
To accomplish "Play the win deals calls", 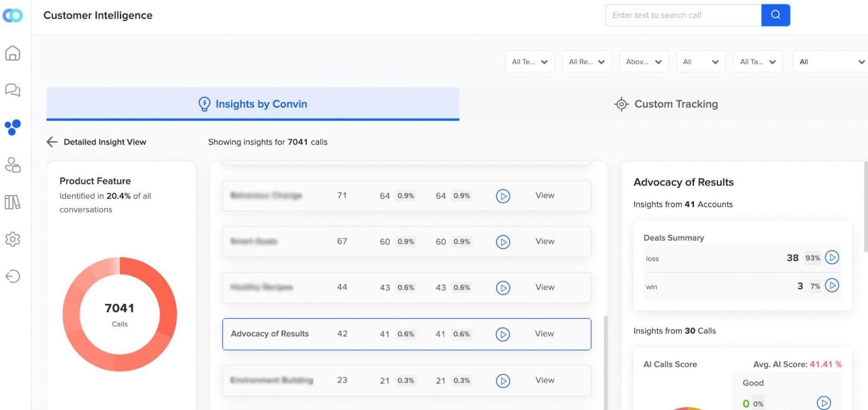I will 832,285.
